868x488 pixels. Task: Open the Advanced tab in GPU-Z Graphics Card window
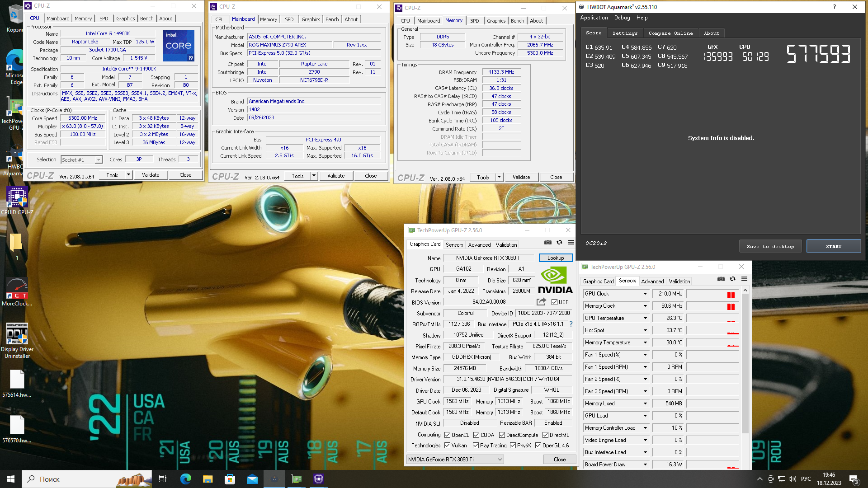[x=479, y=244]
